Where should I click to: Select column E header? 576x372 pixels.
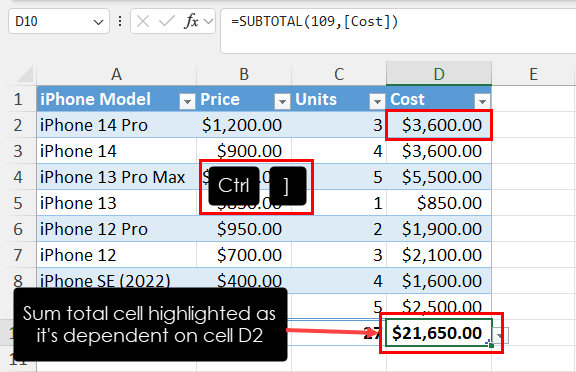(533, 74)
